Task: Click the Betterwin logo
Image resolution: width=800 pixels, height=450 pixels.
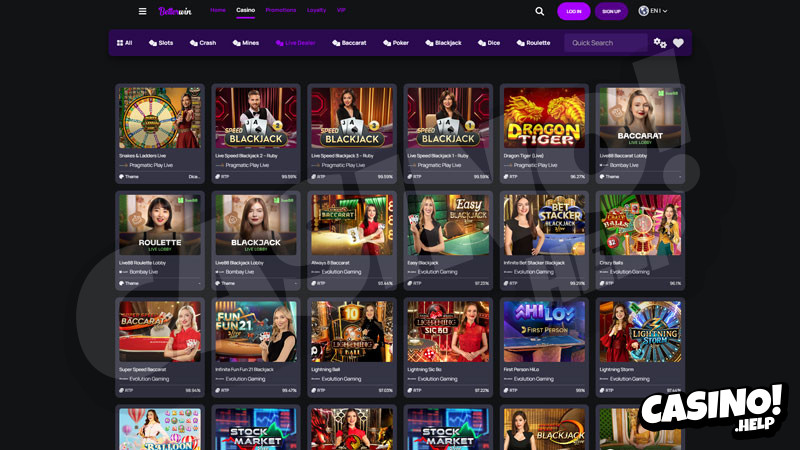Action: point(175,11)
